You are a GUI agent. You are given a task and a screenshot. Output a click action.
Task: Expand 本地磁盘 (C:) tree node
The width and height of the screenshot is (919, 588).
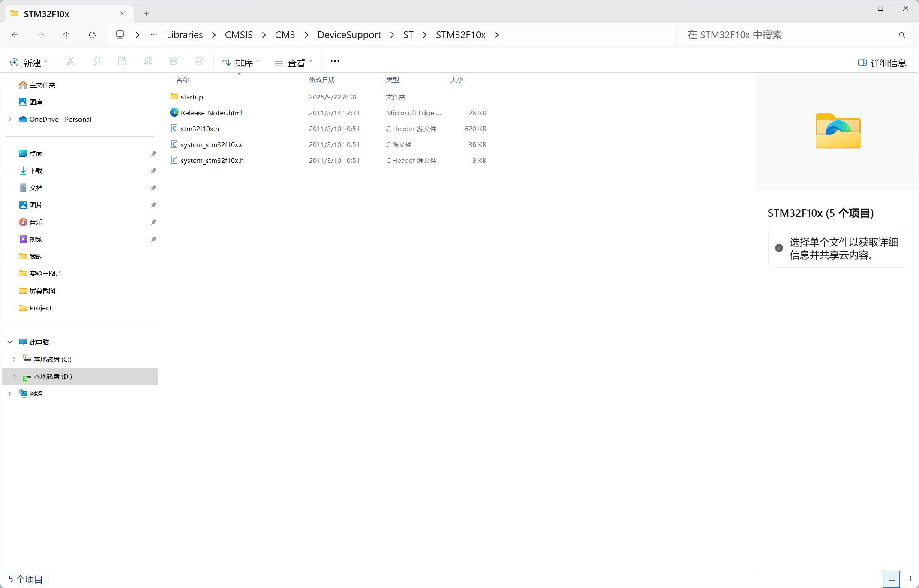click(x=14, y=359)
